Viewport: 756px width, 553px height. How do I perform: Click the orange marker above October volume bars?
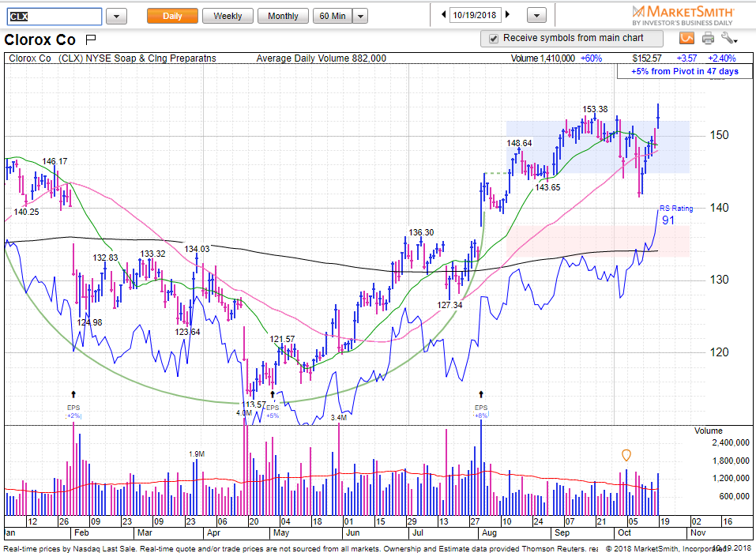[626, 455]
